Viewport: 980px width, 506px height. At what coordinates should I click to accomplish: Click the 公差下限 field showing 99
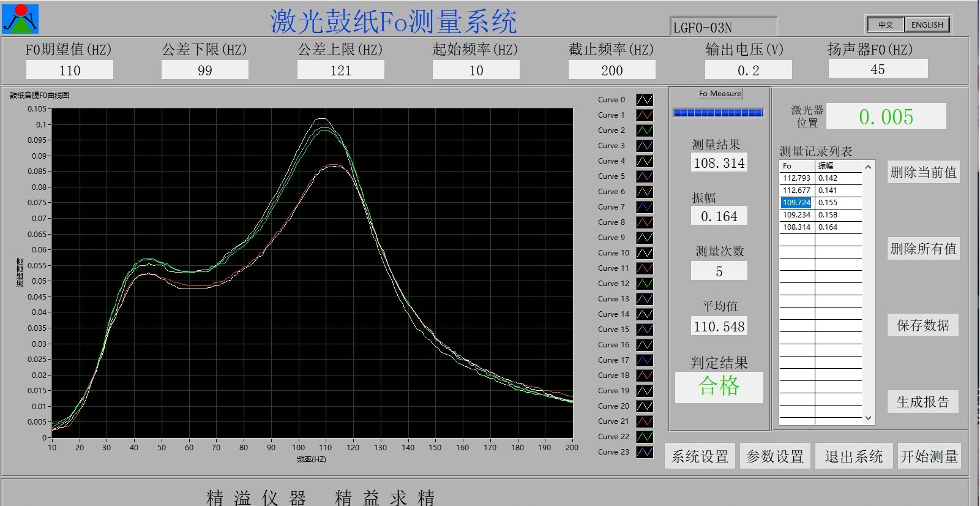205,70
